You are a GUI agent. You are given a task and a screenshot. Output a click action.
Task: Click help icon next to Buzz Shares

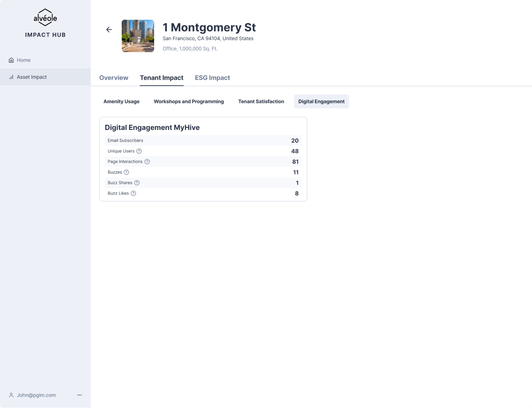pos(137,183)
